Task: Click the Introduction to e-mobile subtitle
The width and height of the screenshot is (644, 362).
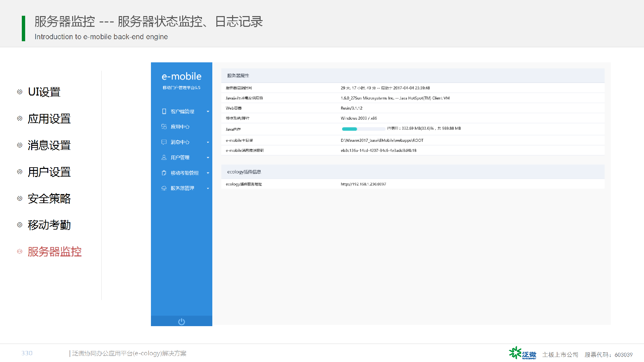Action: click(101, 37)
